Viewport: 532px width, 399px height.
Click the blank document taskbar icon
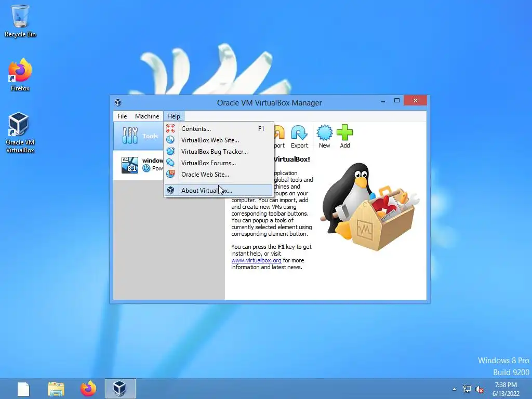click(23, 389)
